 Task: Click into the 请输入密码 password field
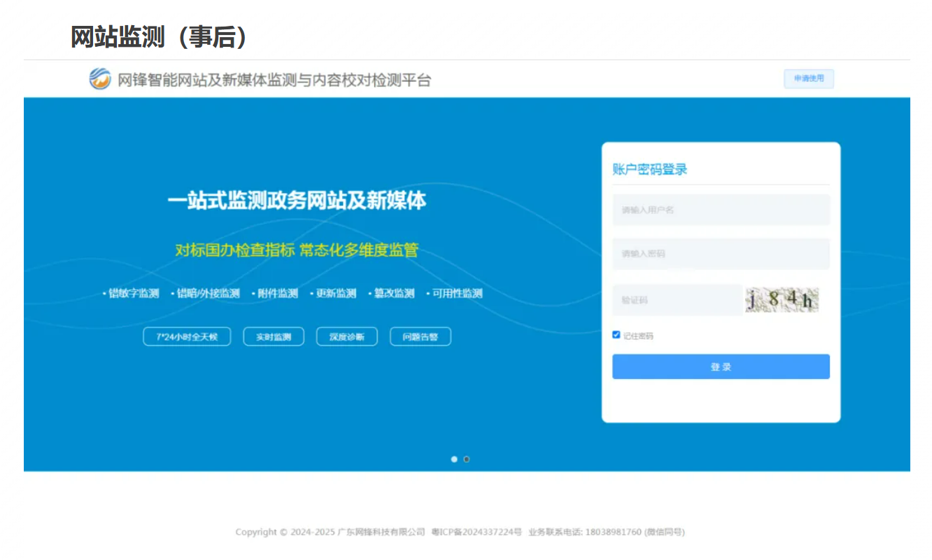pos(721,254)
